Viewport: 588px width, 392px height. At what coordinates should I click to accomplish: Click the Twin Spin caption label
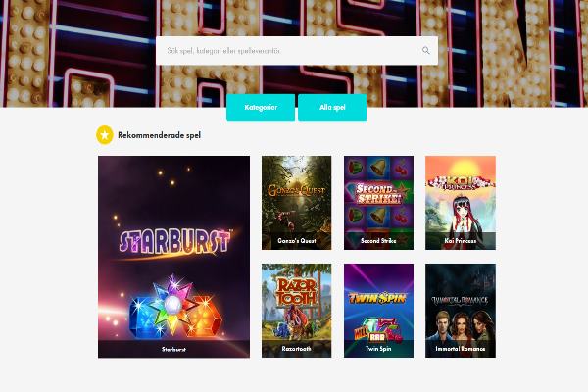pos(378,349)
